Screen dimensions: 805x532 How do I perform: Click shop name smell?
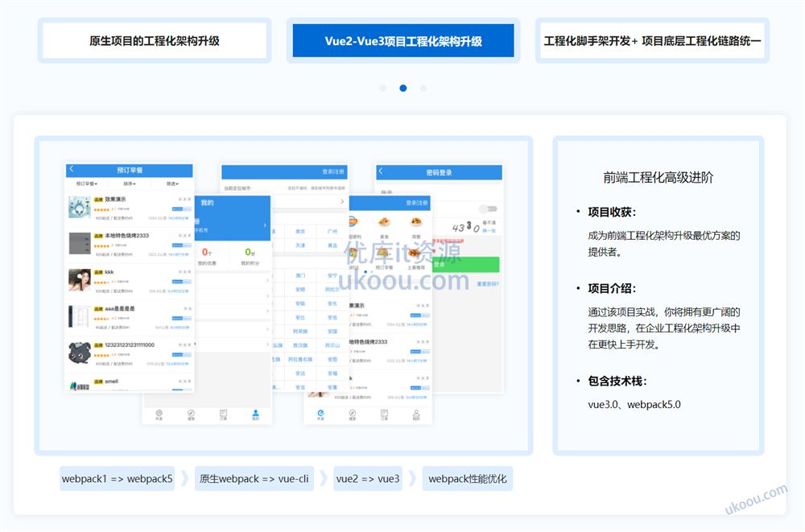click(111, 381)
